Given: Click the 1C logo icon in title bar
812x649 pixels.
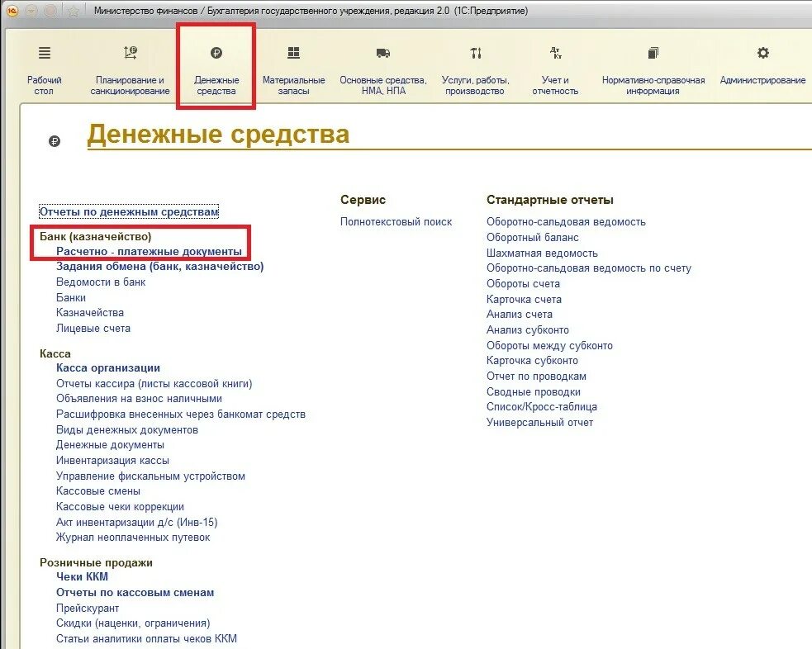Looking at the screenshot, I should 12,11.
